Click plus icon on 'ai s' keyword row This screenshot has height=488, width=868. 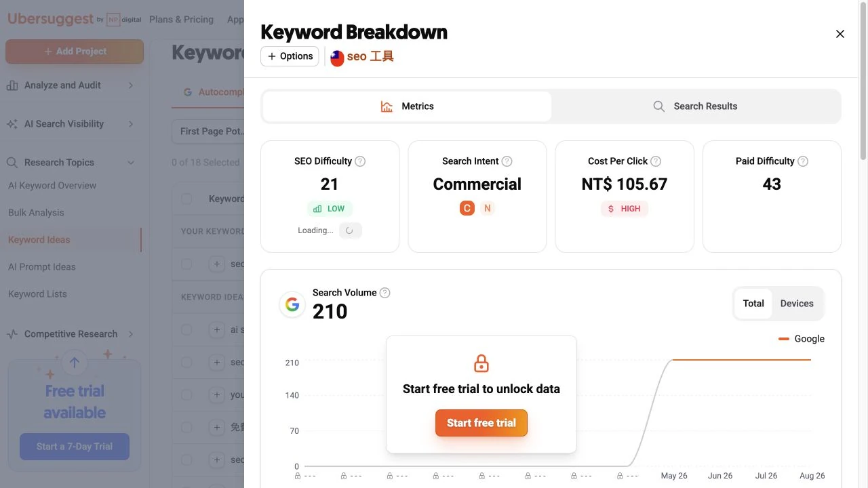(x=216, y=329)
